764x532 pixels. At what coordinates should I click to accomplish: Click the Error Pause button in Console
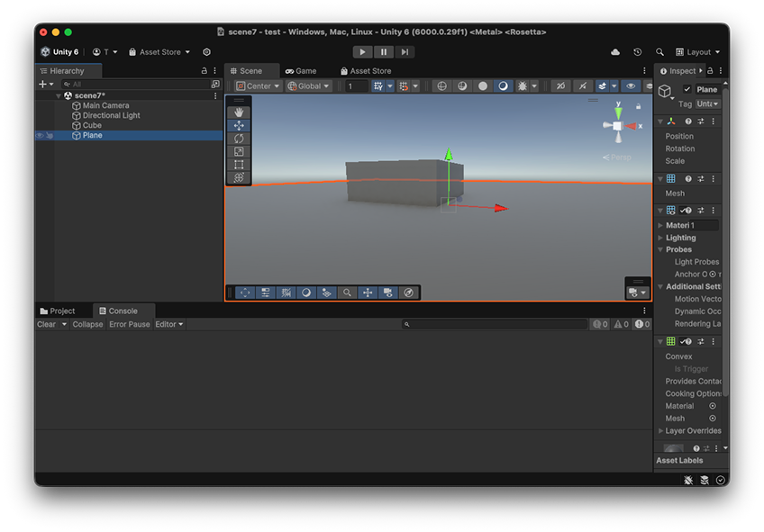(x=130, y=324)
